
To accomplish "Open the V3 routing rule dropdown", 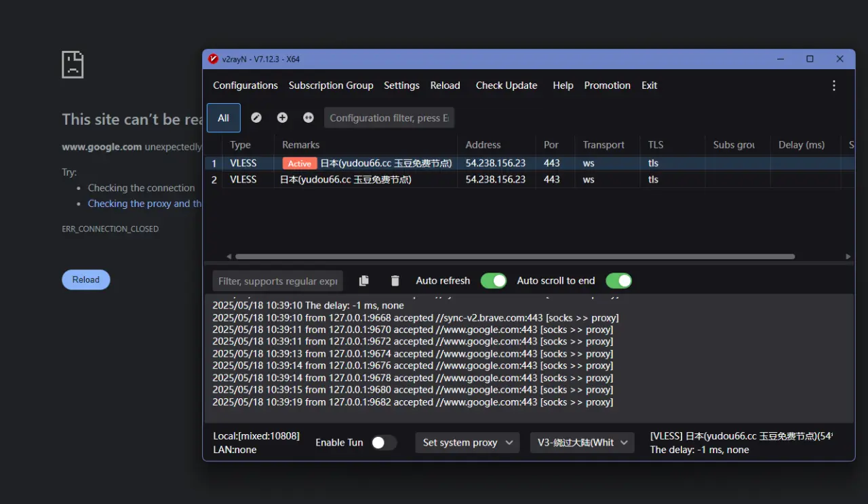I will [582, 442].
